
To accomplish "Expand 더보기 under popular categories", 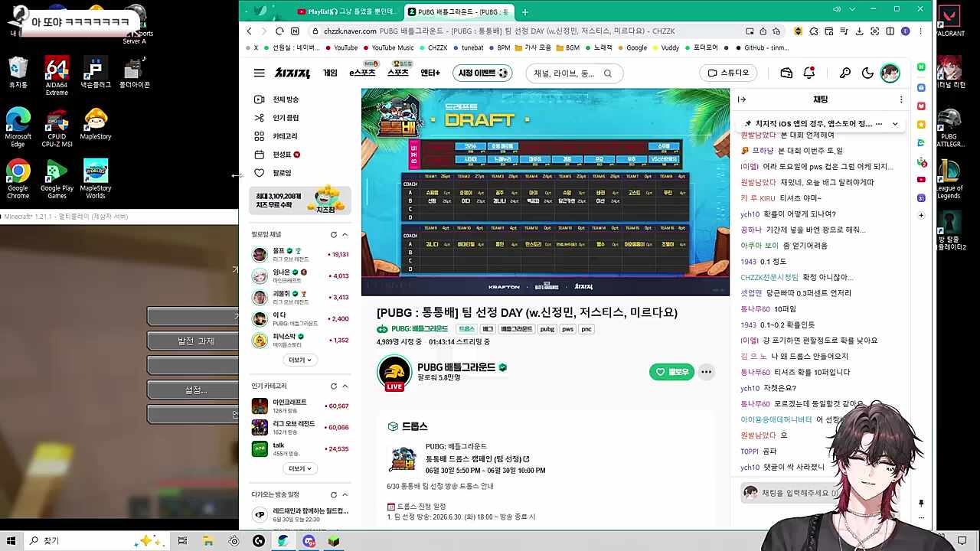I will (x=300, y=468).
